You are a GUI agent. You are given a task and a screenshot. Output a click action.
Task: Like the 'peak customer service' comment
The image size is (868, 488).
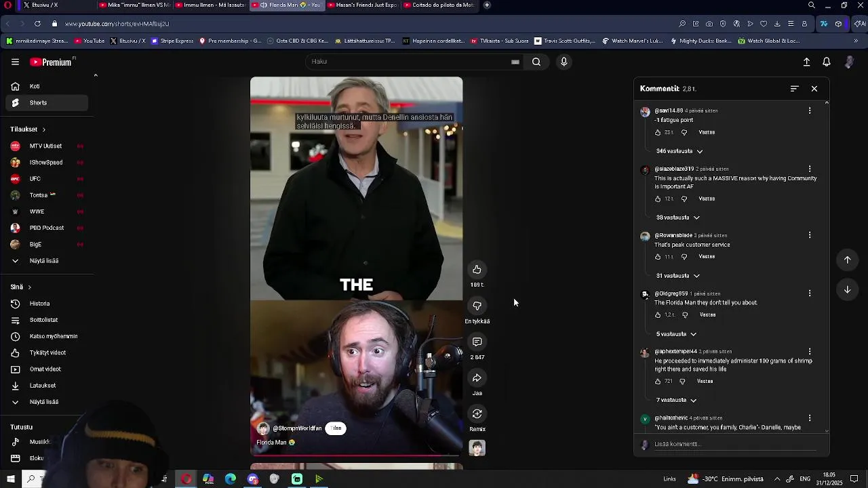658,257
